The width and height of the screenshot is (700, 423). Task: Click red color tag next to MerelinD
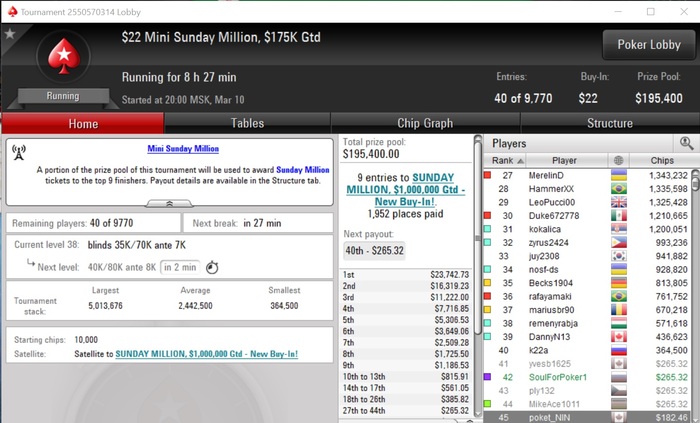(x=488, y=175)
